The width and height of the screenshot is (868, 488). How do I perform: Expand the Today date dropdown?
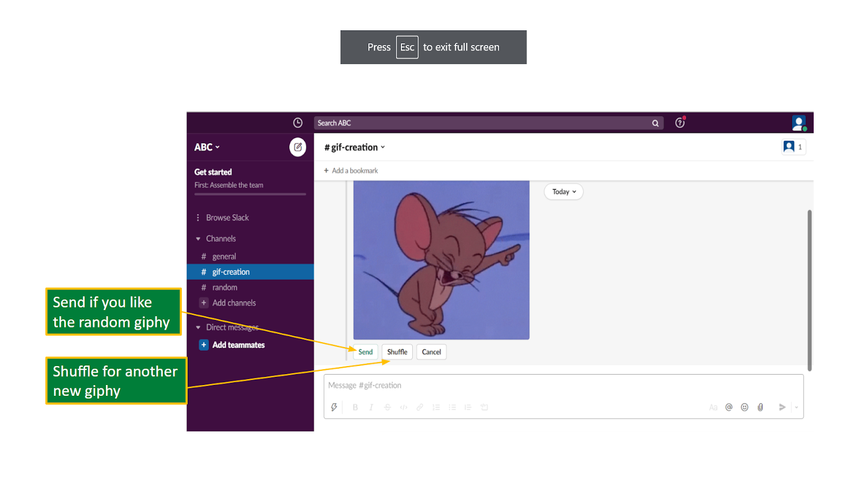tap(563, 191)
